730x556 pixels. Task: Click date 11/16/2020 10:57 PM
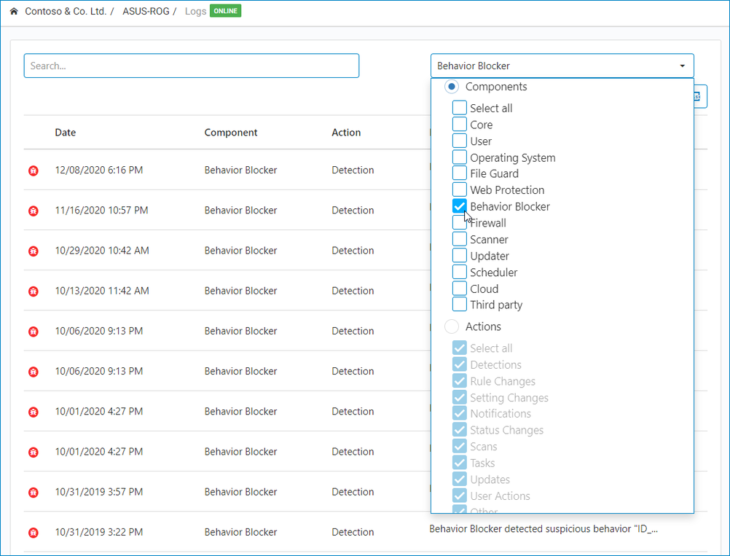point(101,210)
